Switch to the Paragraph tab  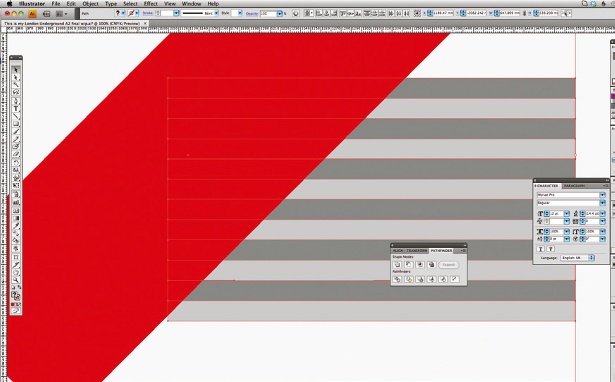[x=575, y=186]
